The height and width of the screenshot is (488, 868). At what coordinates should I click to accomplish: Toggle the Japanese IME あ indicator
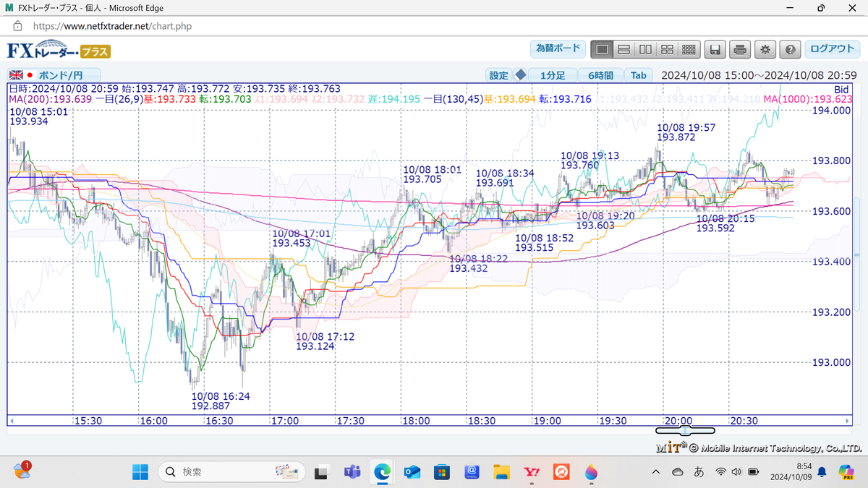[x=699, y=472]
